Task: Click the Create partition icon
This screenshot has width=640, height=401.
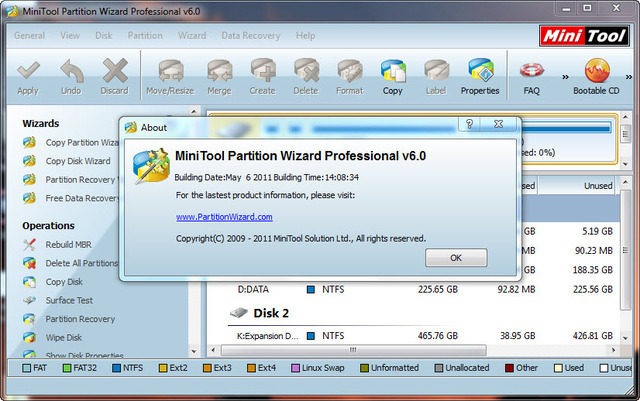Action: pyautogui.click(x=263, y=71)
